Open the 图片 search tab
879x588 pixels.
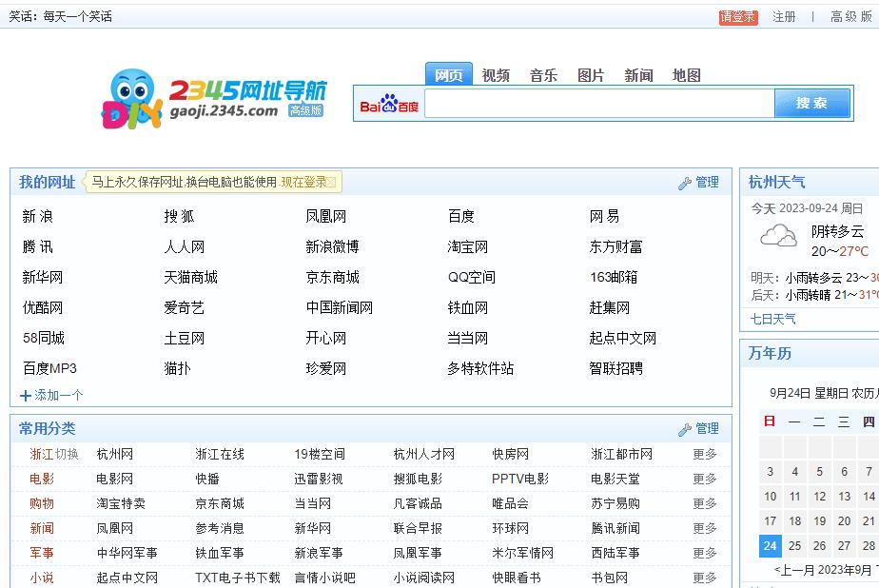592,75
